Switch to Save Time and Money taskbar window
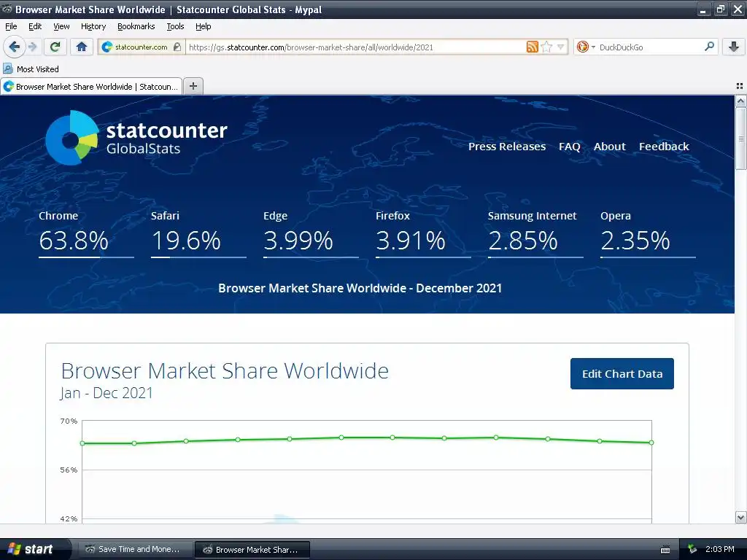The height and width of the screenshot is (560, 747). tap(135, 549)
